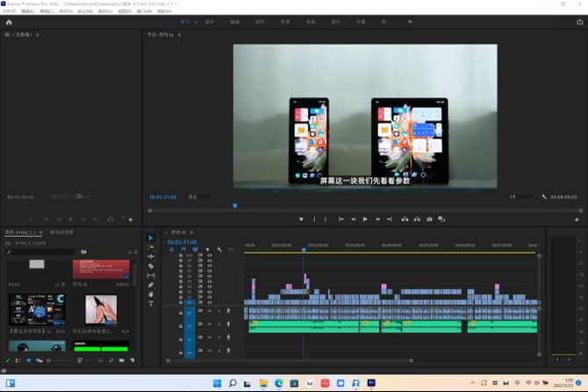Click the Home icon at top left
588x392 pixels.
pos(9,23)
